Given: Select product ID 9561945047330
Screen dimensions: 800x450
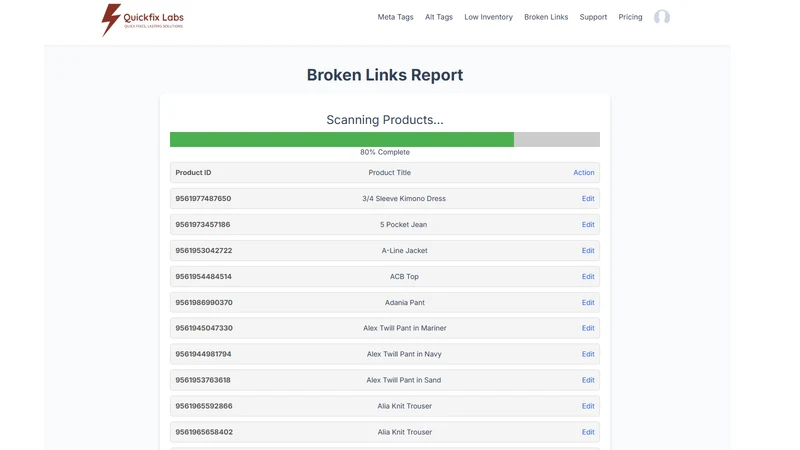Looking at the screenshot, I should point(204,328).
